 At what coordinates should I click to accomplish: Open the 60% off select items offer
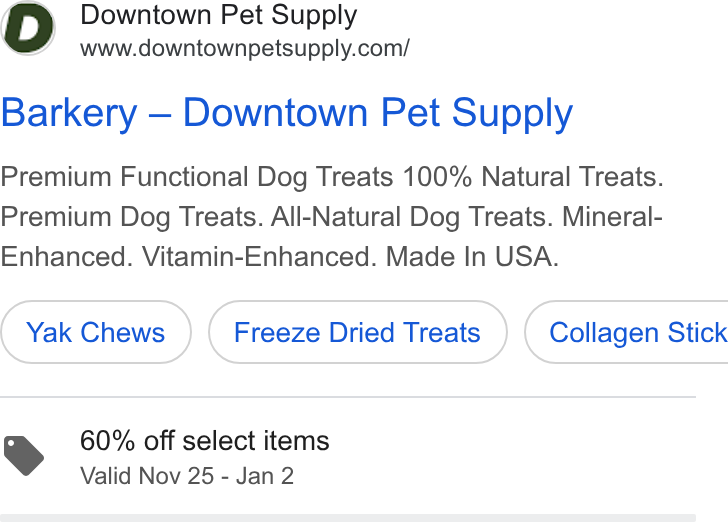point(205,441)
